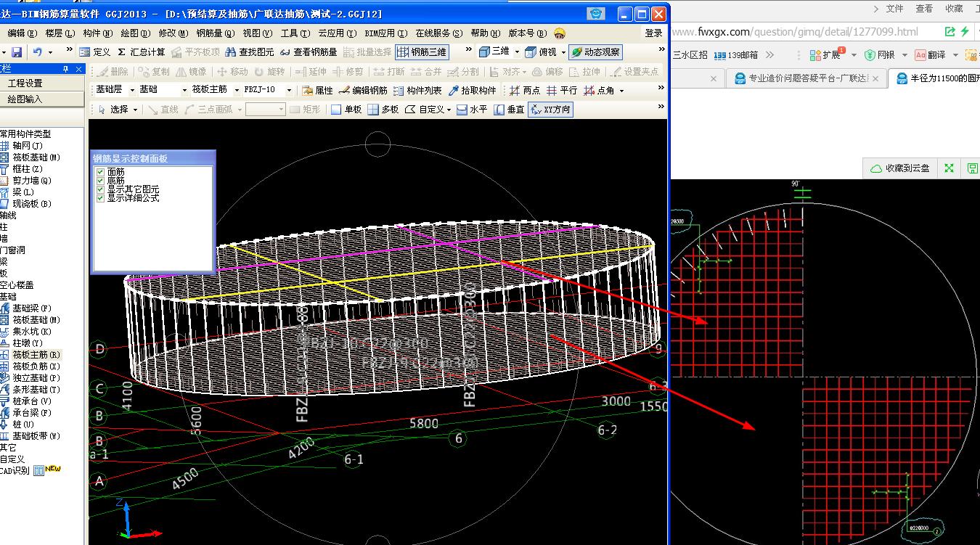Open 视图(V) menu
The height and width of the screenshot is (545, 980).
click(257, 33)
